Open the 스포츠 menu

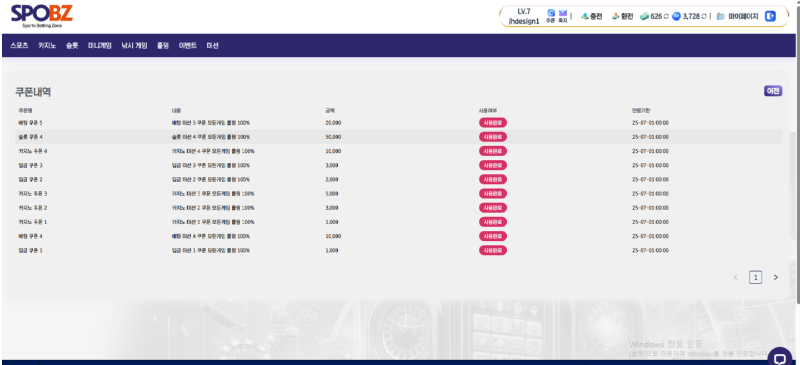(x=19, y=45)
